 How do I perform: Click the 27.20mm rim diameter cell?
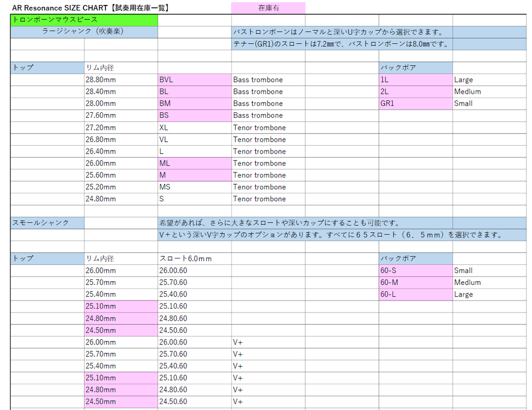[x=121, y=128]
